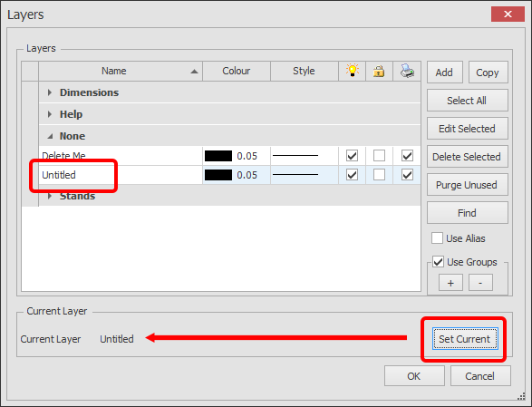Screen dimensions: 532x407
Task: Uncheck the Use Groups checkbox
Action: point(438,262)
